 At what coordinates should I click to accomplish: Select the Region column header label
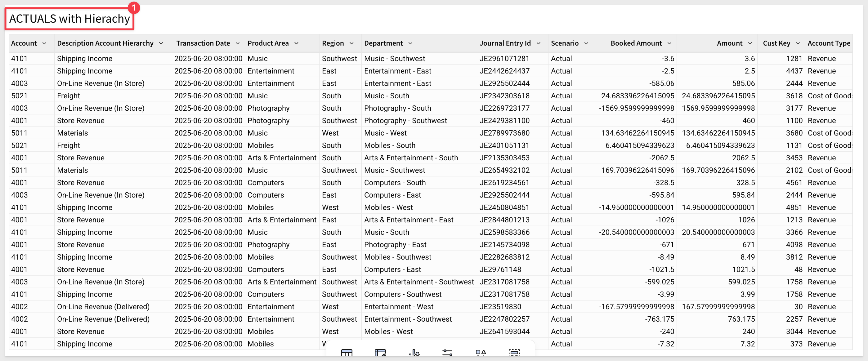click(x=333, y=43)
